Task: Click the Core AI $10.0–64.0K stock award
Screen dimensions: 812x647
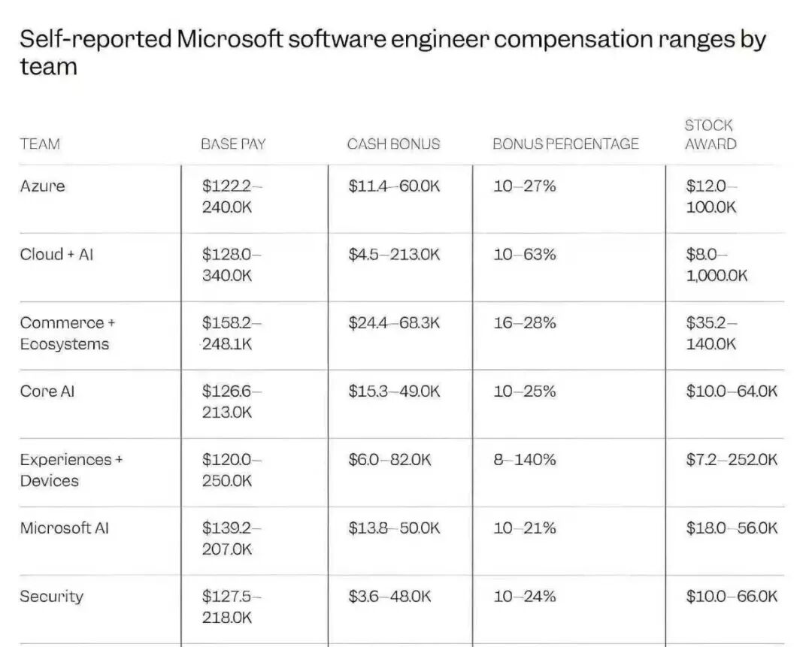Action: [x=731, y=391]
